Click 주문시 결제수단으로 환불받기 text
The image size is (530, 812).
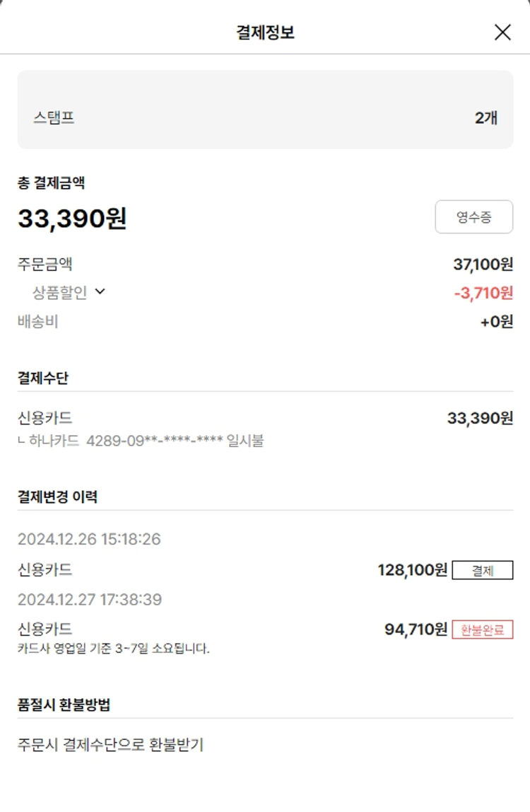111,745
